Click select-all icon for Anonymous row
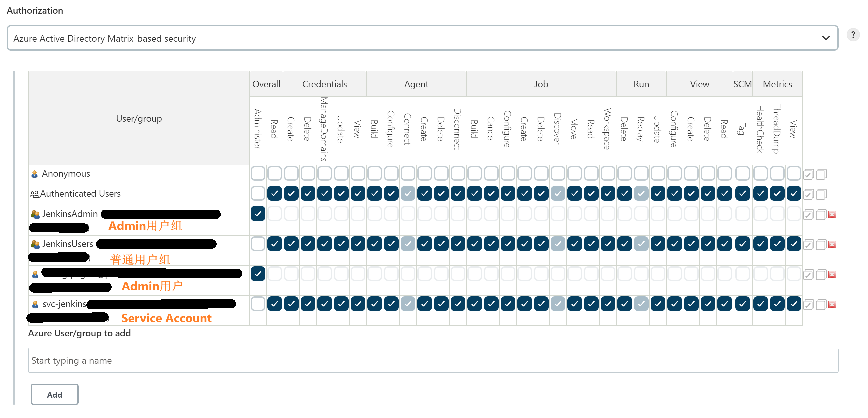868x418 pixels. [x=808, y=174]
